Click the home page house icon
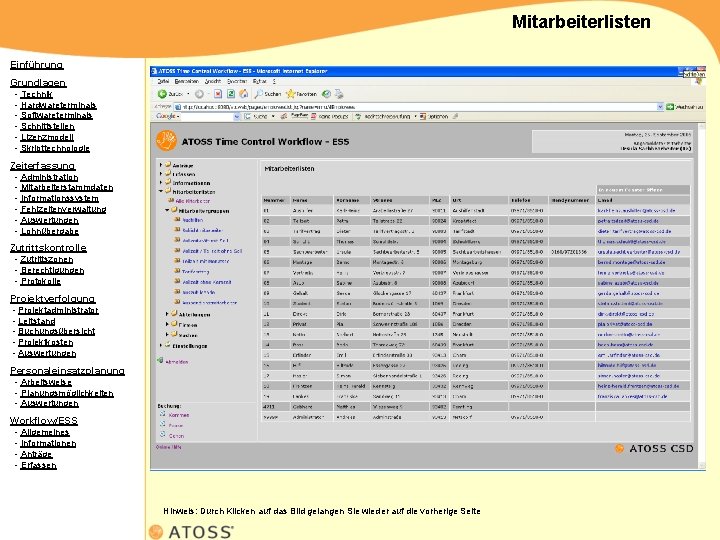This screenshot has width=720, height=540. coord(244,94)
